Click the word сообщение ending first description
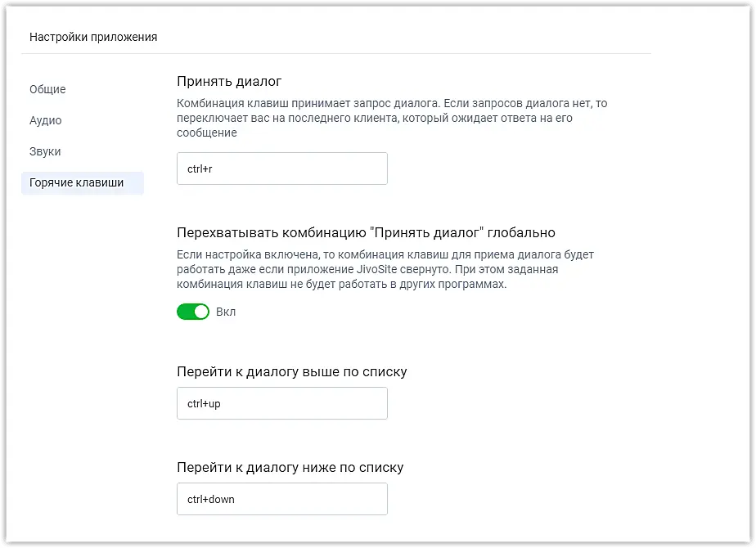The image size is (756, 548). click(207, 133)
